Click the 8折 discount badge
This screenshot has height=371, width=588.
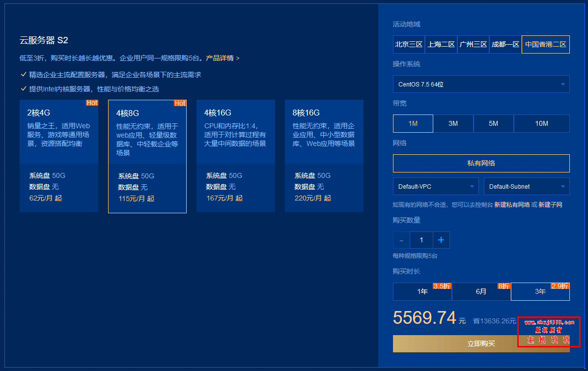(x=504, y=286)
